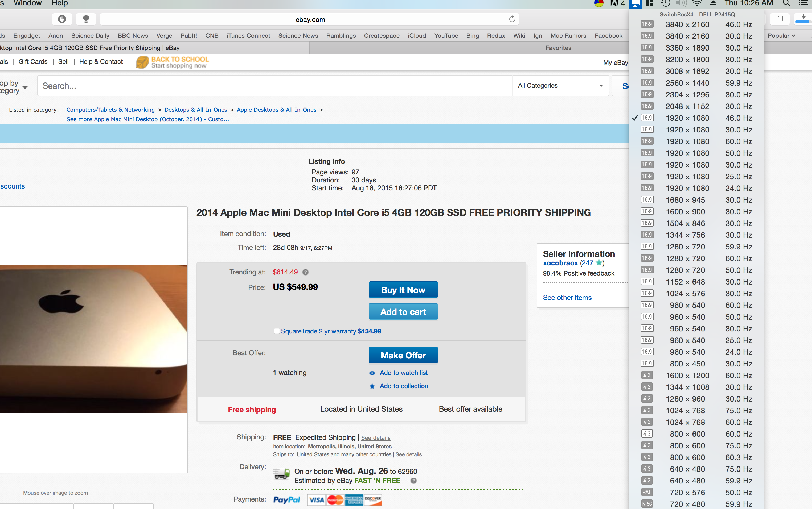The image size is (812, 509).
Task: Open the Wi-Fi status menu
Action: coord(697,3)
